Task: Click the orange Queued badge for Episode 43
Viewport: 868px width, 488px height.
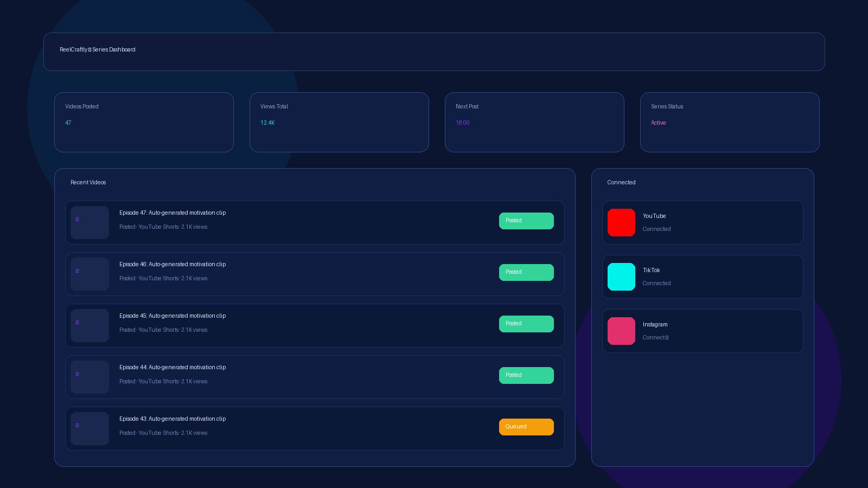Action: pos(526,427)
